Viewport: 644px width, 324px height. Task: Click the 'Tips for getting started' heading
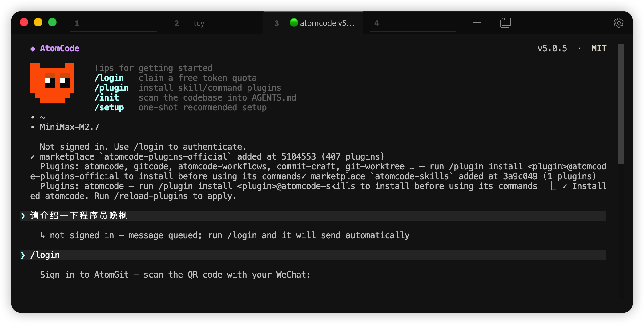click(x=153, y=68)
